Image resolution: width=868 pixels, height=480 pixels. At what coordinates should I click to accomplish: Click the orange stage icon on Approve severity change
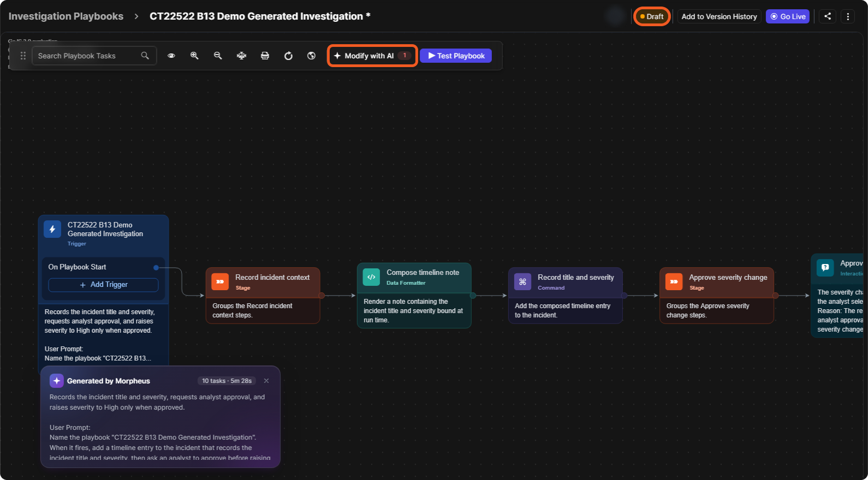(674, 281)
